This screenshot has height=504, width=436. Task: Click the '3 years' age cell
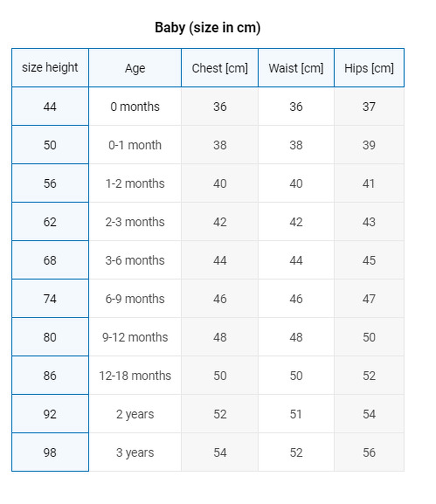[x=135, y=452]
